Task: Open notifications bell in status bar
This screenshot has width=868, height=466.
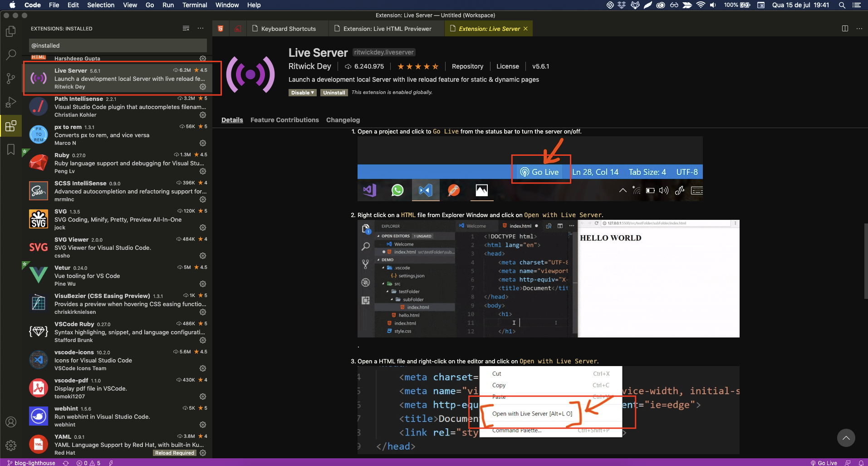Action: (861, 463)
